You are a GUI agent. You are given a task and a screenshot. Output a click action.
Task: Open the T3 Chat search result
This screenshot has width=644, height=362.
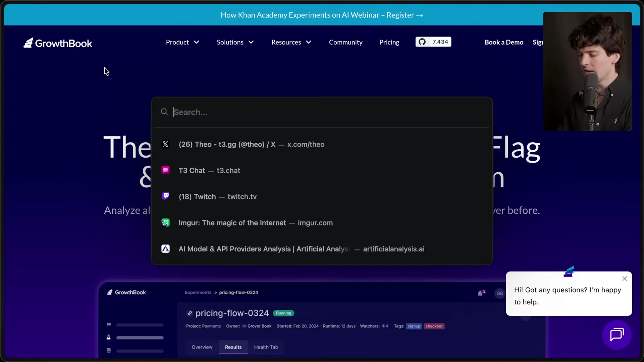tap(209, 171)
